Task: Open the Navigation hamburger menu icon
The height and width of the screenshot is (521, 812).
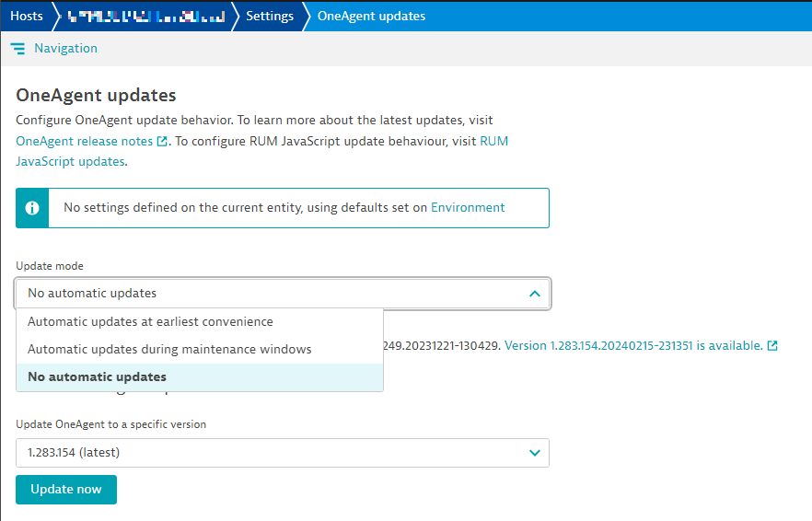Action: tap(17, 49)
